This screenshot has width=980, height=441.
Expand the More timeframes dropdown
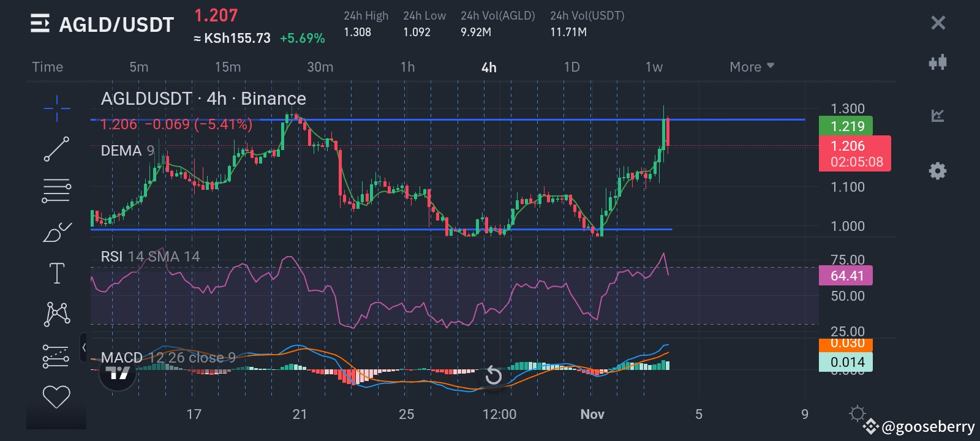pyautogui.click(x=752, y=67)
